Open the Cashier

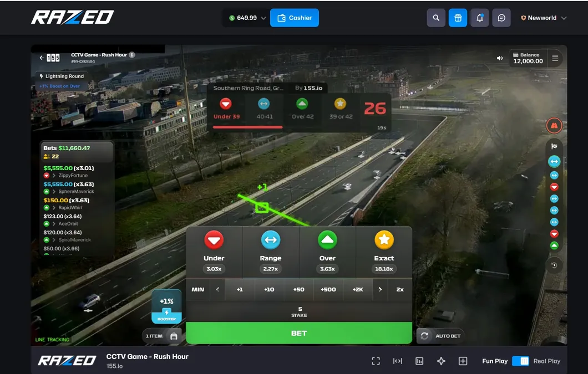[x=295, y=17]
